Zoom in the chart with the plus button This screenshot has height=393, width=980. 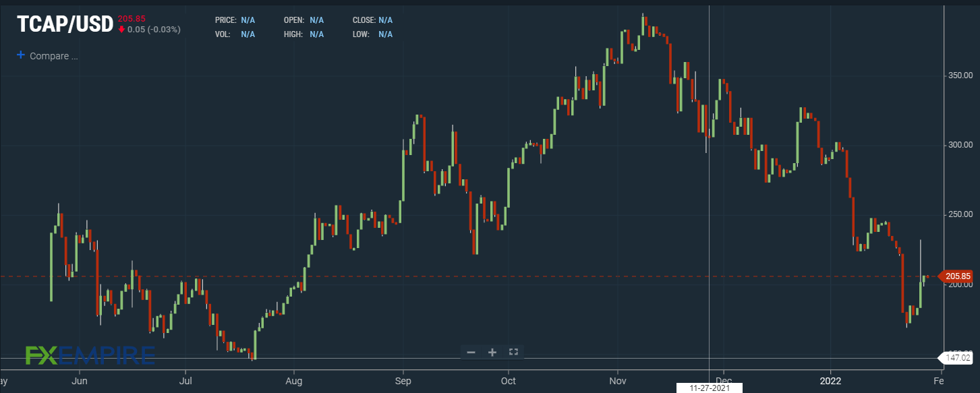(492, 352)
